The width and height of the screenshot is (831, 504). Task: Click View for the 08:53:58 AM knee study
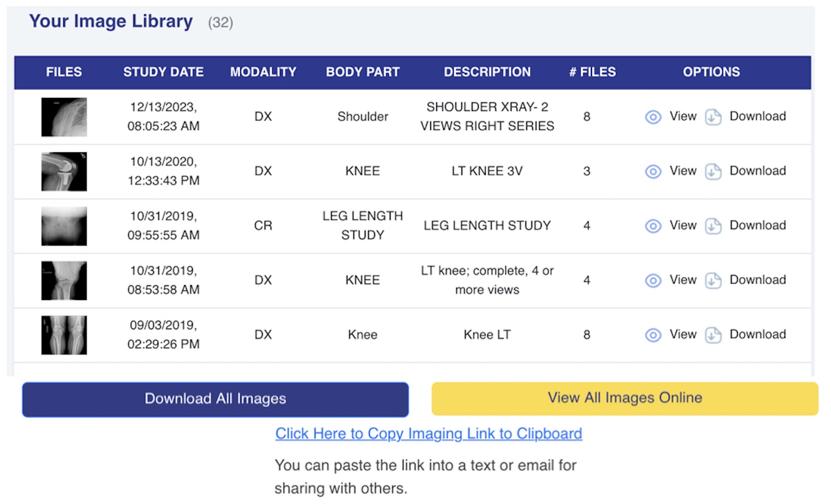[683, 280]
